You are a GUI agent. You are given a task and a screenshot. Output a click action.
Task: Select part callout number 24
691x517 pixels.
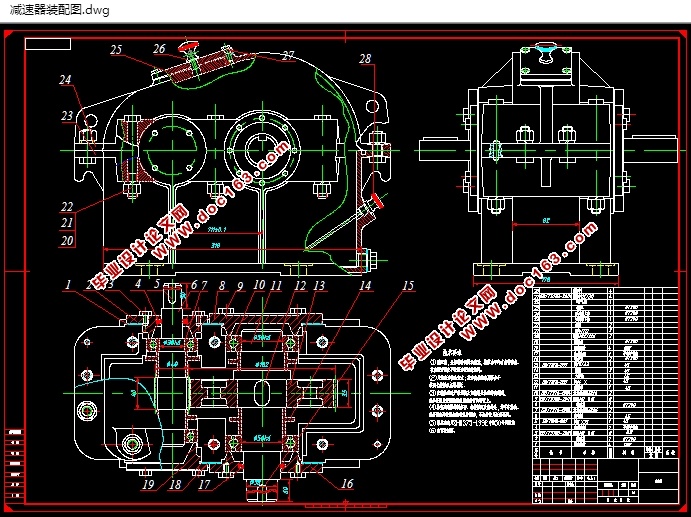(x=65, y=79)
